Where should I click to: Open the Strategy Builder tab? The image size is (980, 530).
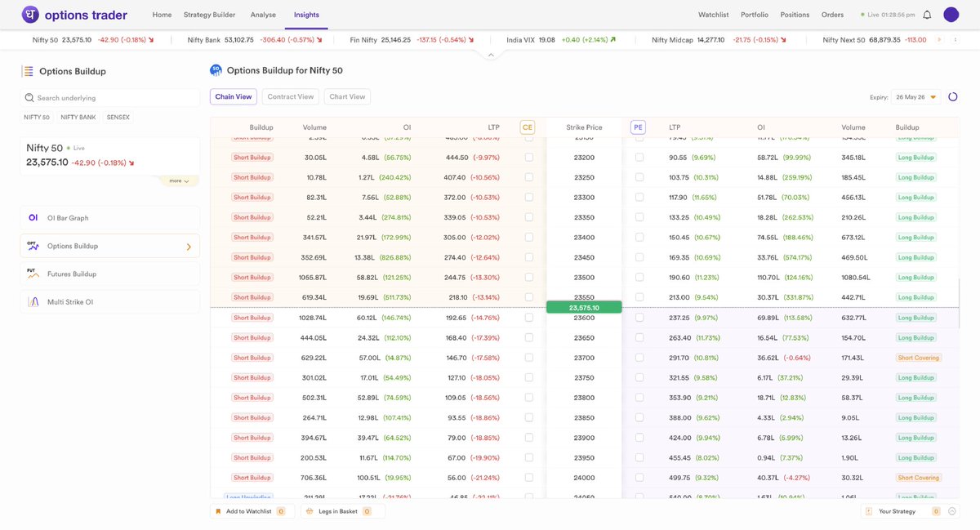(x=209, y=15)
